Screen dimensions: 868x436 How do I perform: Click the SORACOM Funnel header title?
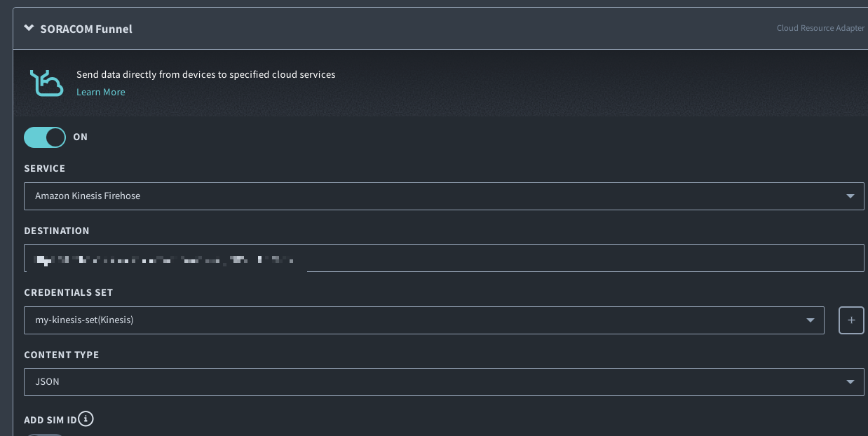(86, 29)
